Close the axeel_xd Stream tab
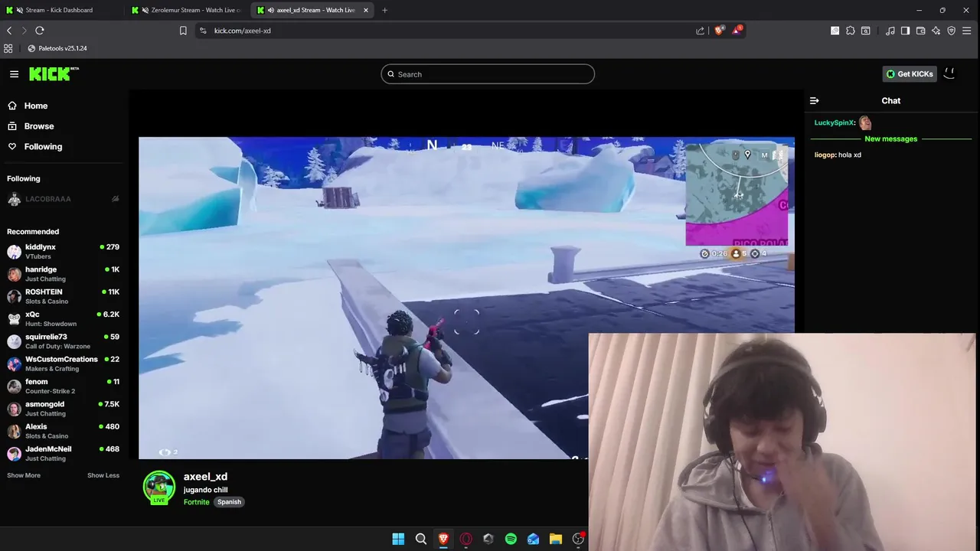 (366, 10)
